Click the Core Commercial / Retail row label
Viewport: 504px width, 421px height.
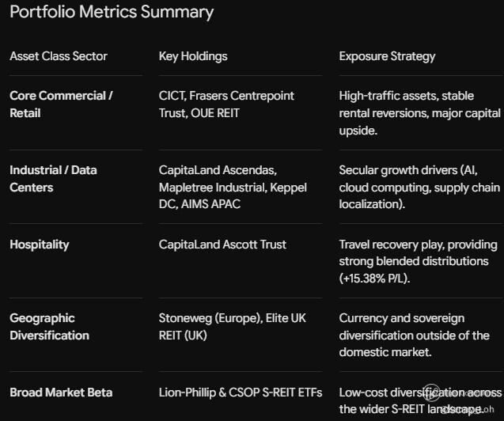[61, 104]
